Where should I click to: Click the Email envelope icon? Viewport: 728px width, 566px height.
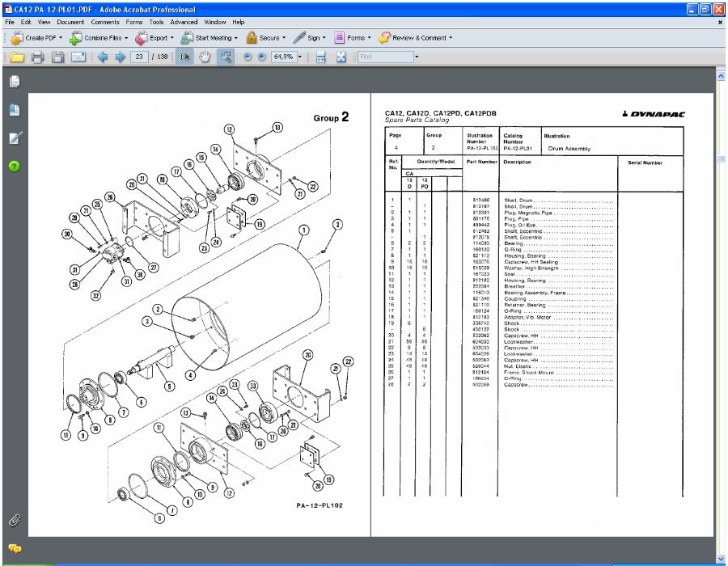pyautogui.click(x=78, y=57)
